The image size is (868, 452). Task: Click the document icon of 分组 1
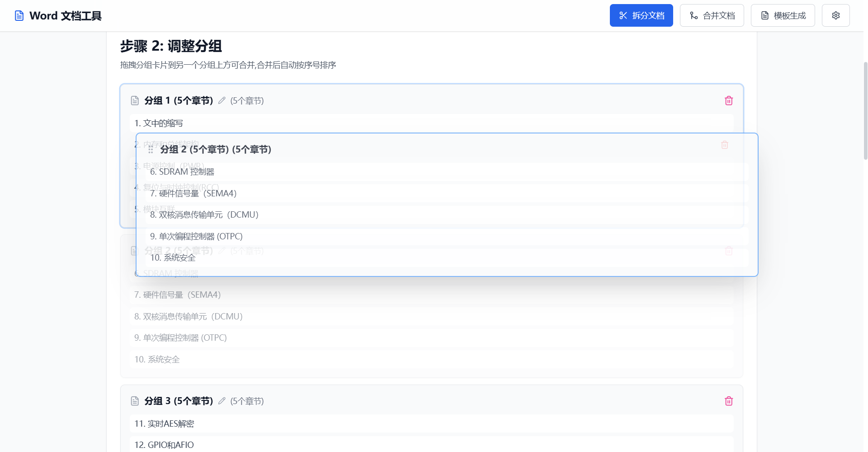135,100
